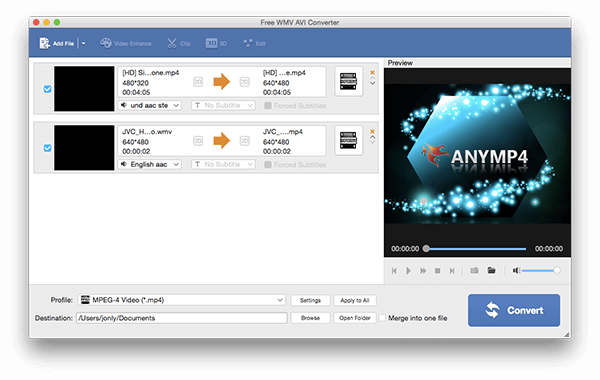Image resolution: width=600 pixels, height=380 pixels.
Task: Click the '[HD] ...e.mp4' output name
Action: 284,73
